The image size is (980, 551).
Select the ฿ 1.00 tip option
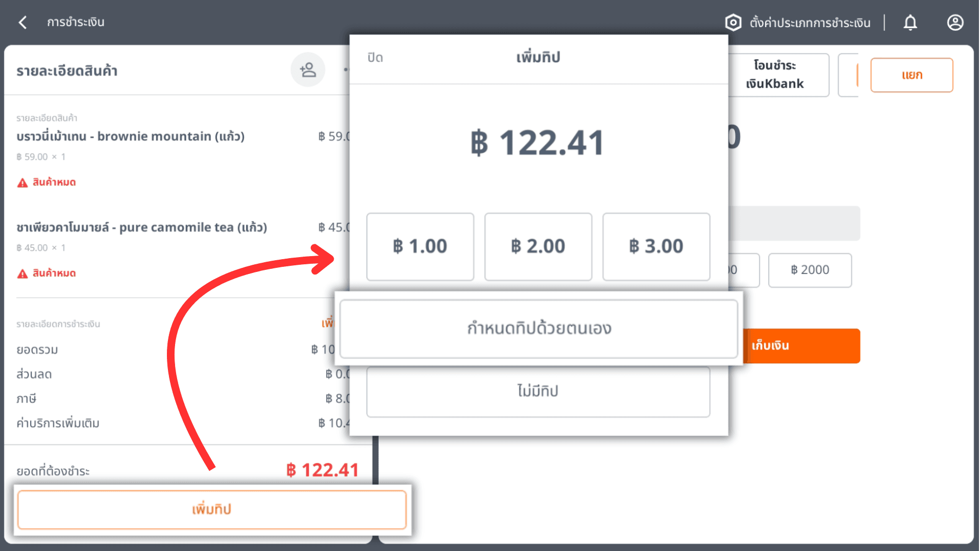[x=420, y=246]
